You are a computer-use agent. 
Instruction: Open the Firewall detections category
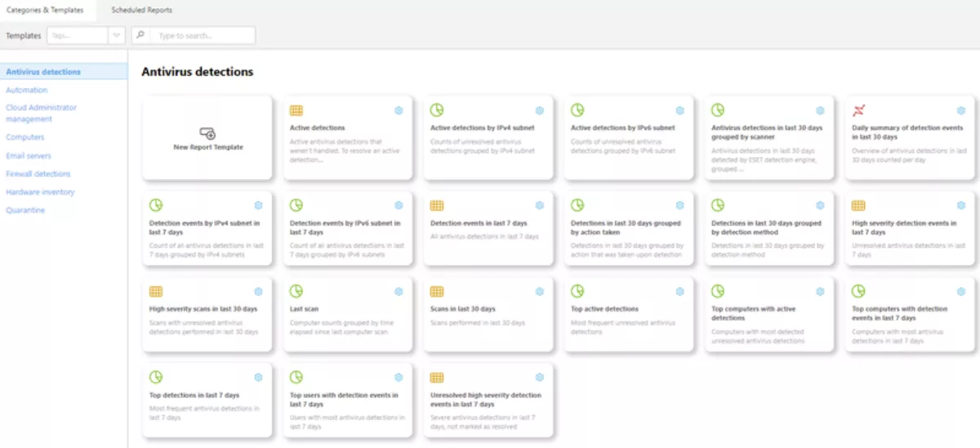[x=38, y=174]
